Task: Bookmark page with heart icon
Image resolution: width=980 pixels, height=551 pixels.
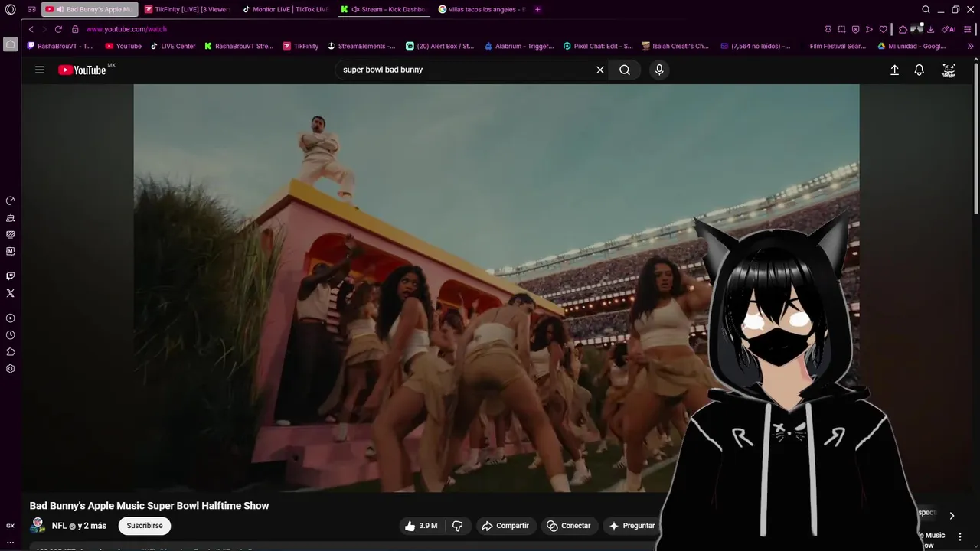Action: (x=883, y=29)
